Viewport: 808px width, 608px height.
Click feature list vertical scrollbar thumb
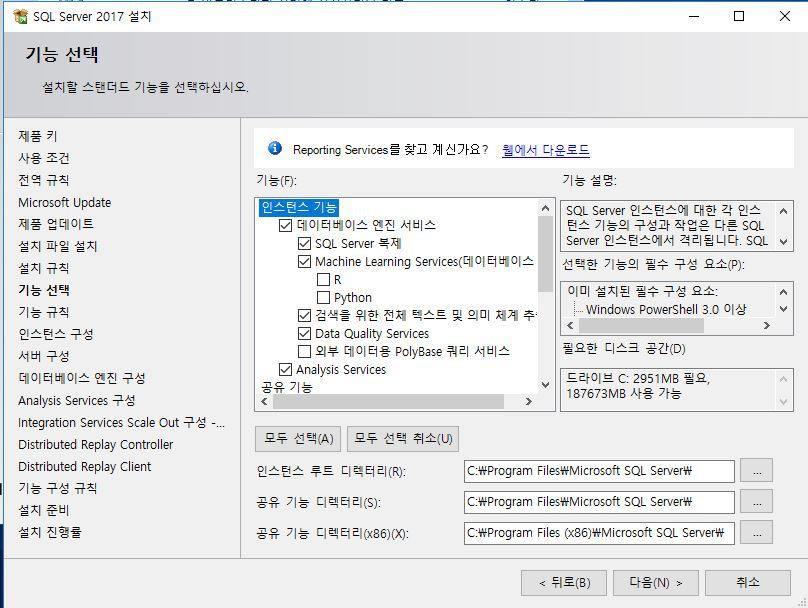click(x=545, y=254)
